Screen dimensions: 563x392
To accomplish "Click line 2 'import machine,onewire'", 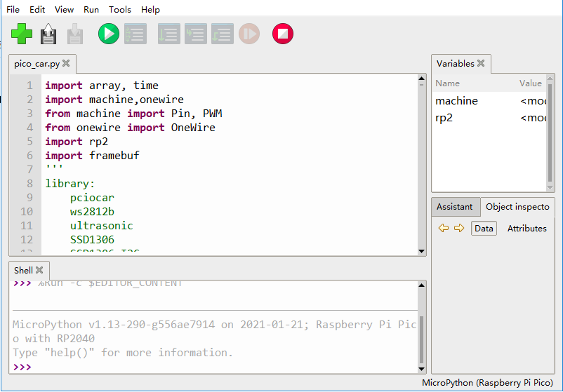I will point(114,100).
